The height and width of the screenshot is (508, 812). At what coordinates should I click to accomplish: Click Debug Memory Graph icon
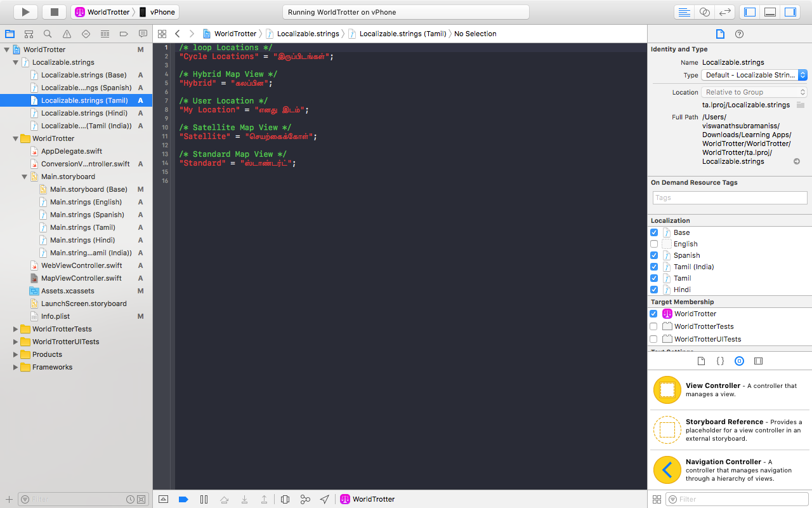point(305,499)
